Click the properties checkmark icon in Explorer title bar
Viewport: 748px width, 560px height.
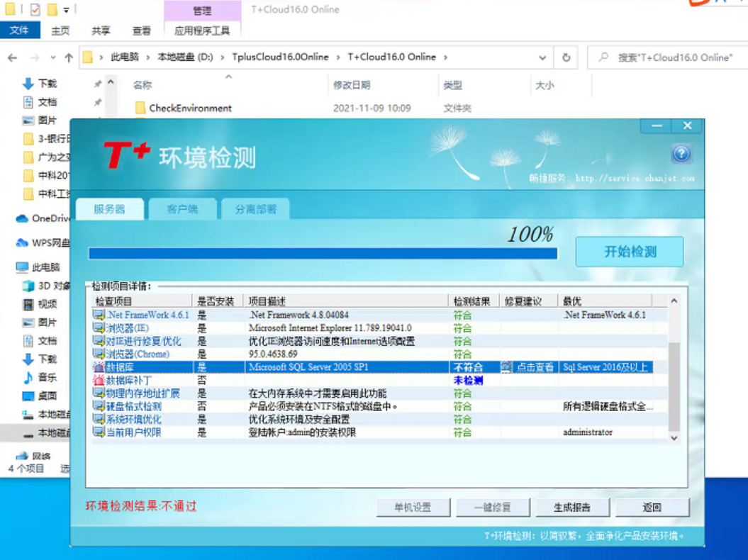[x=35, y=9]
